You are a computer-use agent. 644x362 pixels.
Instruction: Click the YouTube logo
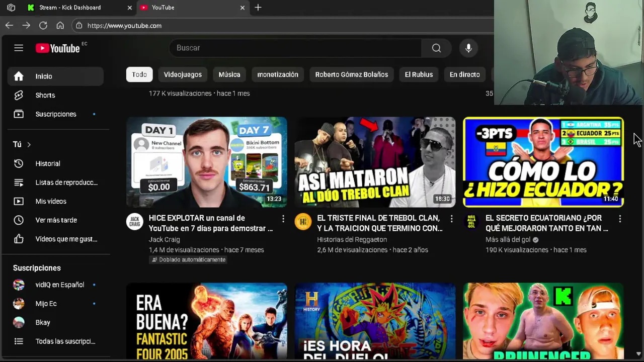pyautogui.click(x=58, y=48)
